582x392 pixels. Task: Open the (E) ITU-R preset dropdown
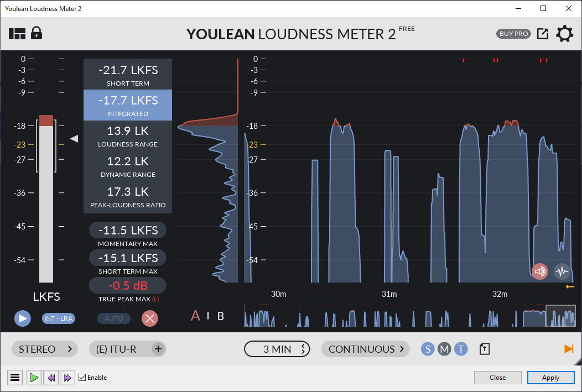127,349
